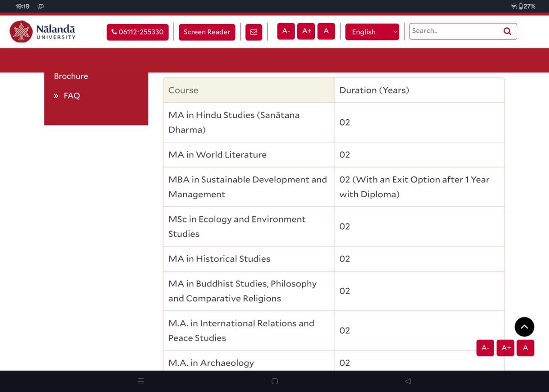
Task: Tap the Android back navigation icon
Action: [x=408, y=381]
